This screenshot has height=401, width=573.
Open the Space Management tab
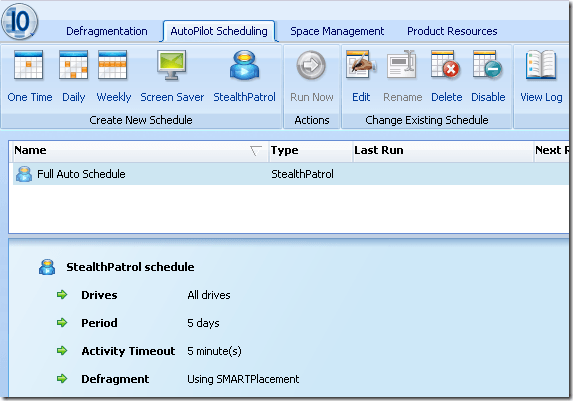point(337,31)
